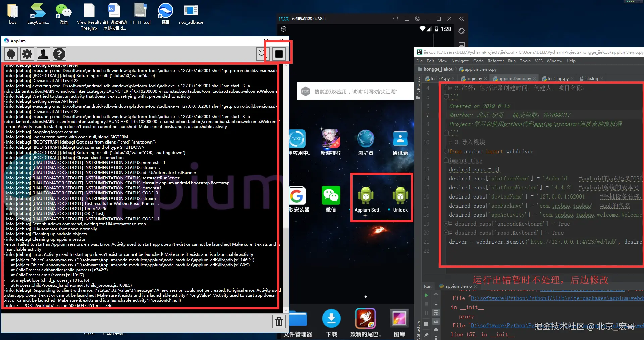644x340 pixels.
Task: Open the 新游推荐 app in Nox
Action: click(x=331, y=143)
